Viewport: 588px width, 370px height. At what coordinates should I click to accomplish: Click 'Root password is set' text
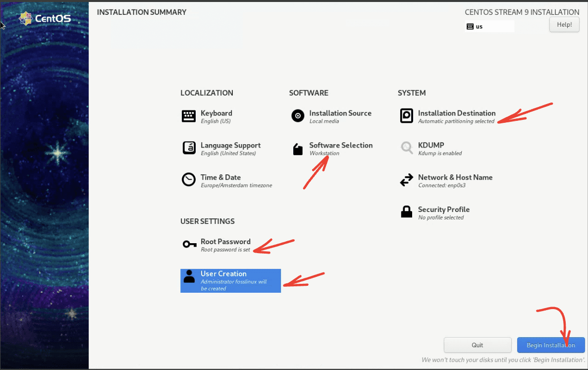click(x=225, y=250)
